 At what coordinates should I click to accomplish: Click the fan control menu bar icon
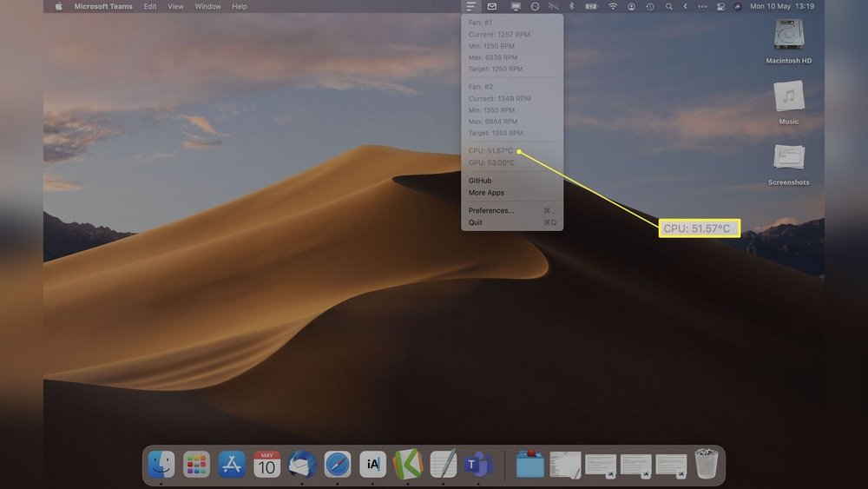tap(471, 6)
